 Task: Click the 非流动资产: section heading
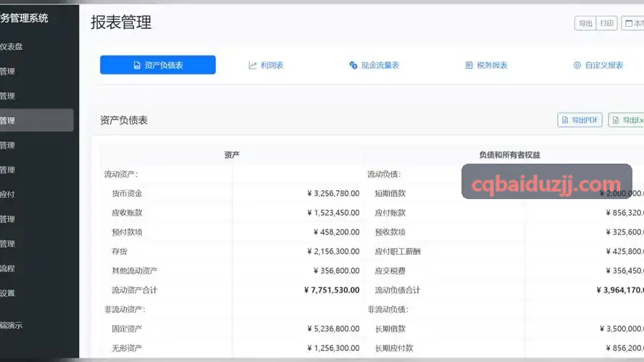click(x=125, y=309)
